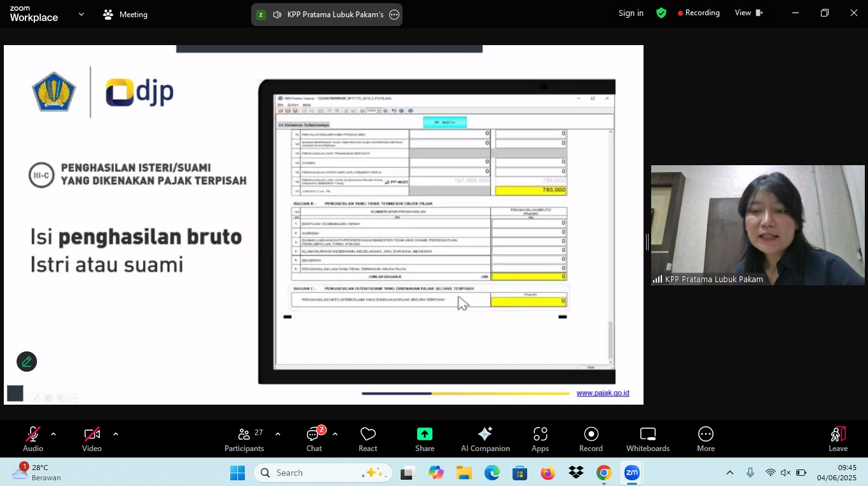The image size is (868, 486).
Task: Expand audio settings arrow next to Audio
Action: pos(53,434)
